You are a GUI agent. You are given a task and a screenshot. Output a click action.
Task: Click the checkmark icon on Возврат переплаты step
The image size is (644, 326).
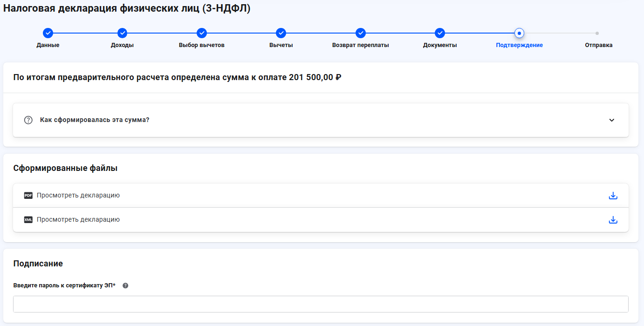pyautogui.click(x=360, y=33)
